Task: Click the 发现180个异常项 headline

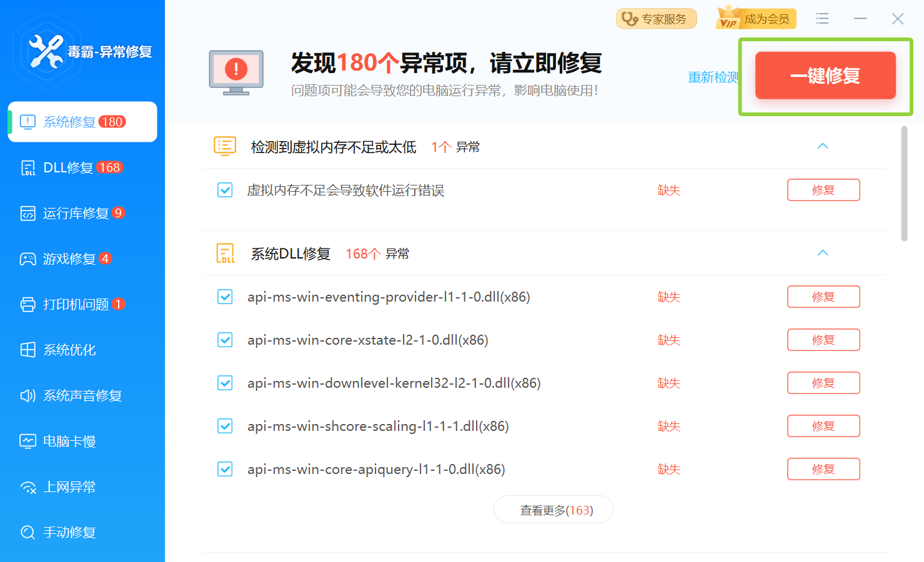Action: click(x=446, y=62)
